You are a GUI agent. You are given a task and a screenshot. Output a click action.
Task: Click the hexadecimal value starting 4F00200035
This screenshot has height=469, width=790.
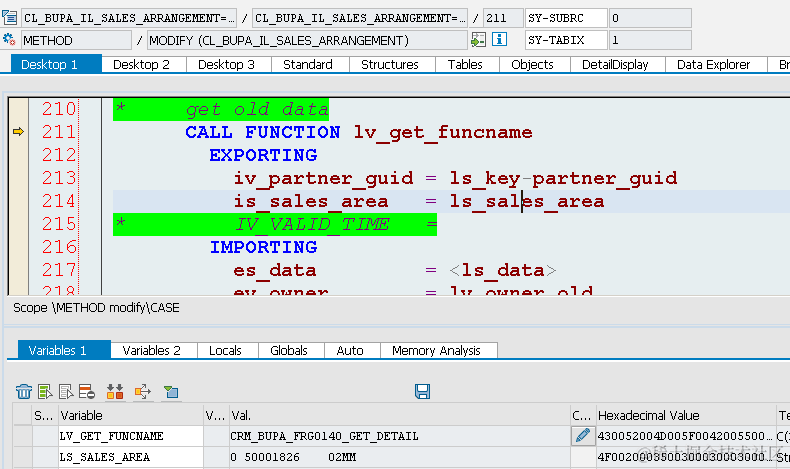686,457
